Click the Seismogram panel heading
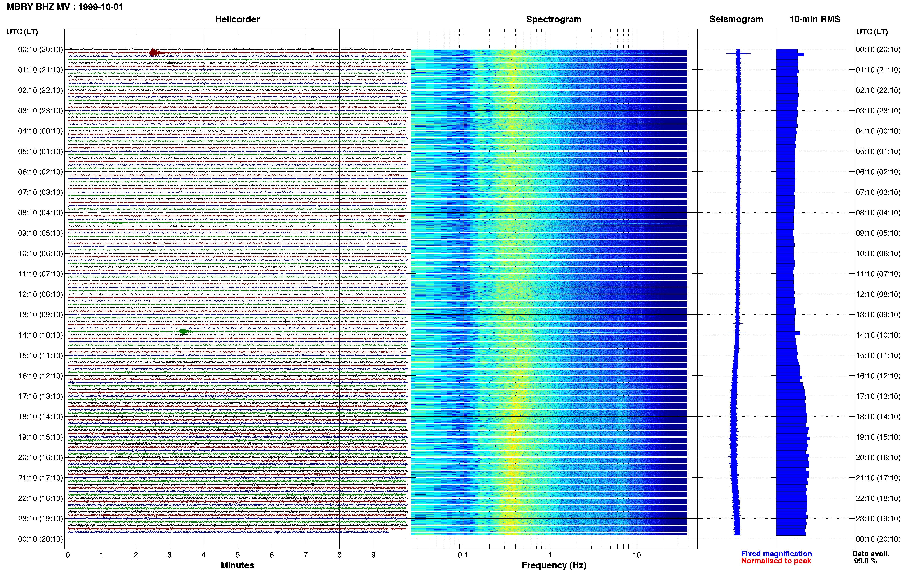 point(736,19)
